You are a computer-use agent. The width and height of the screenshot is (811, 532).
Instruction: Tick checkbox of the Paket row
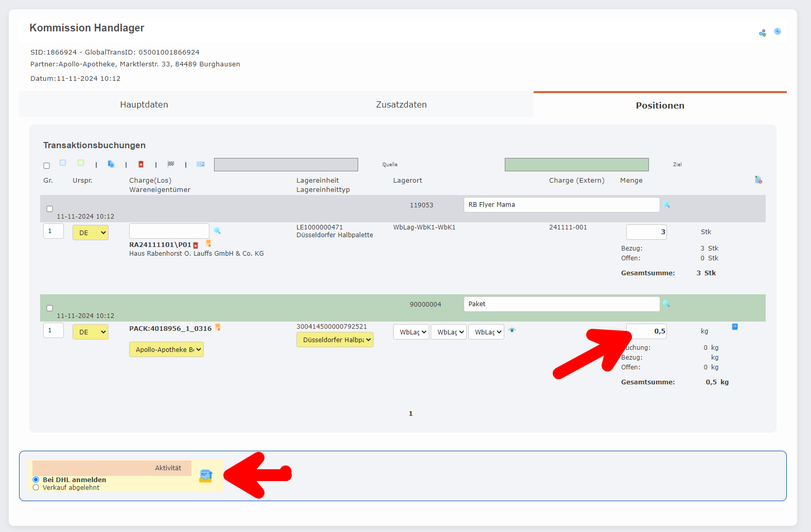49,308
